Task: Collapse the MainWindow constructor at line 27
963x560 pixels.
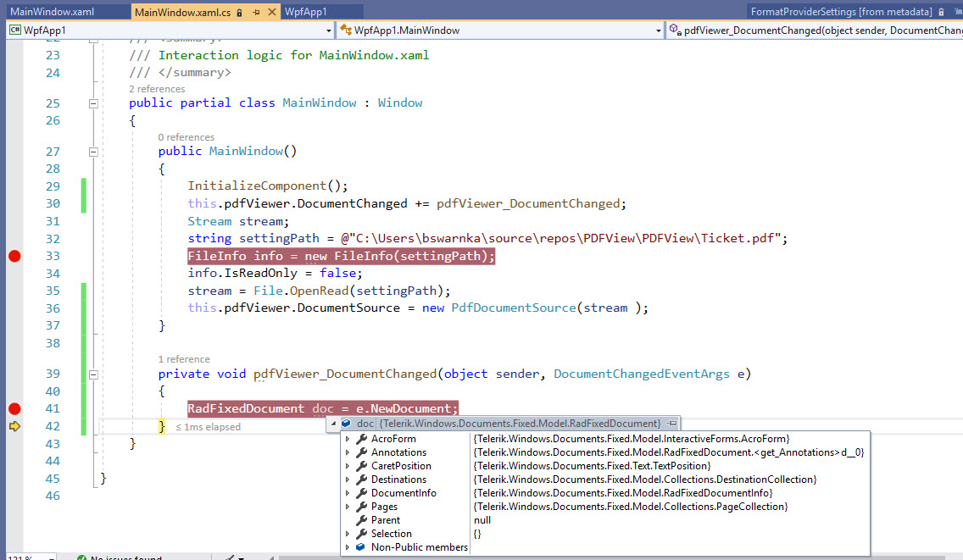Action: point(93,152)
